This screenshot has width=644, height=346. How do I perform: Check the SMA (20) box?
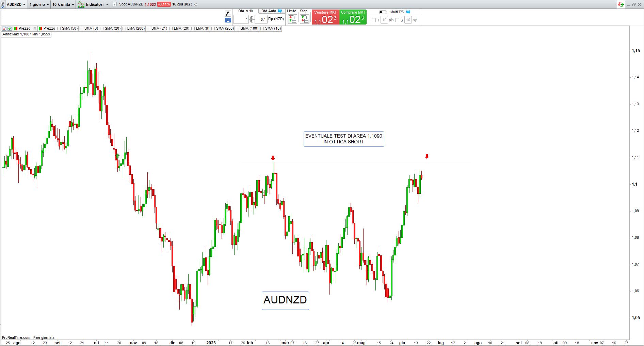(x=102, y=29)
